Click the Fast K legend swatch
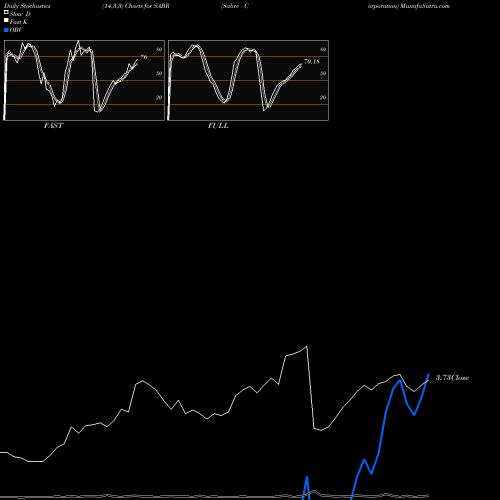 6,21
